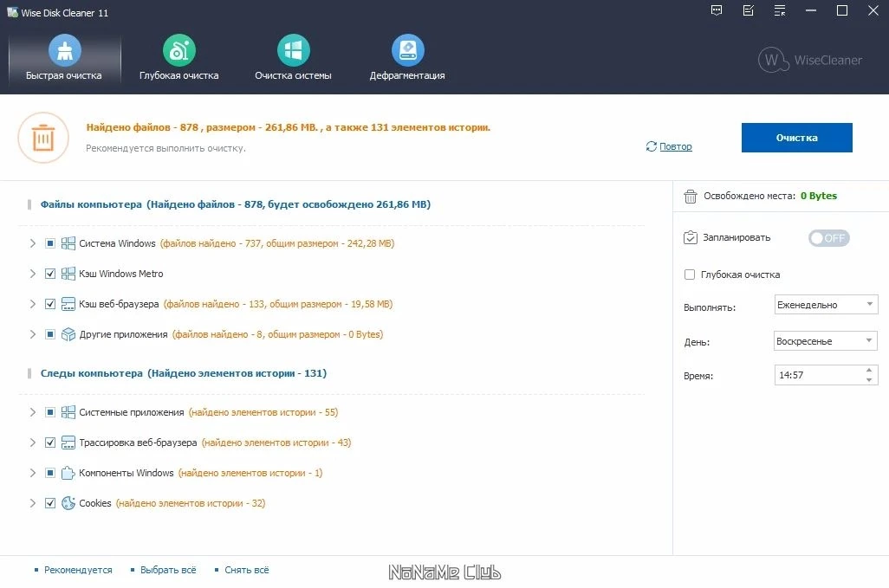Screen dimensions: 889x588
Task: Open the Очистка системы Windows icon
Action: [x=293, y=50]
